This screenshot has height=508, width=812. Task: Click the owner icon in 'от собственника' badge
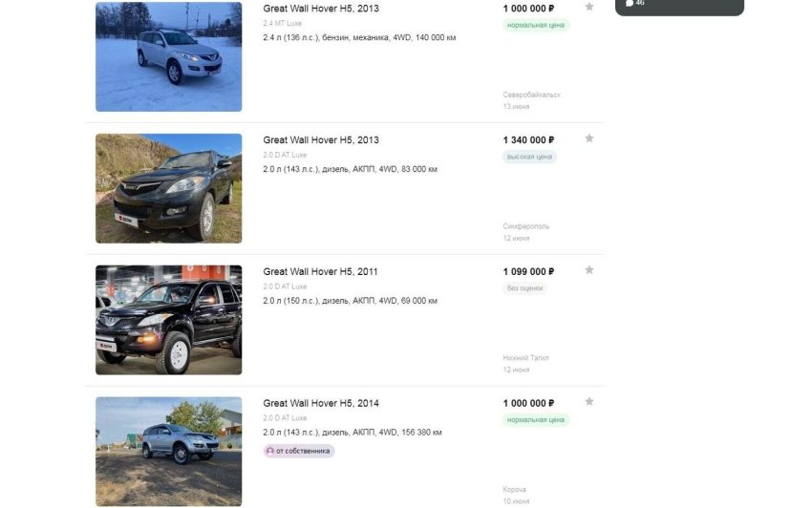click(270, 451)
